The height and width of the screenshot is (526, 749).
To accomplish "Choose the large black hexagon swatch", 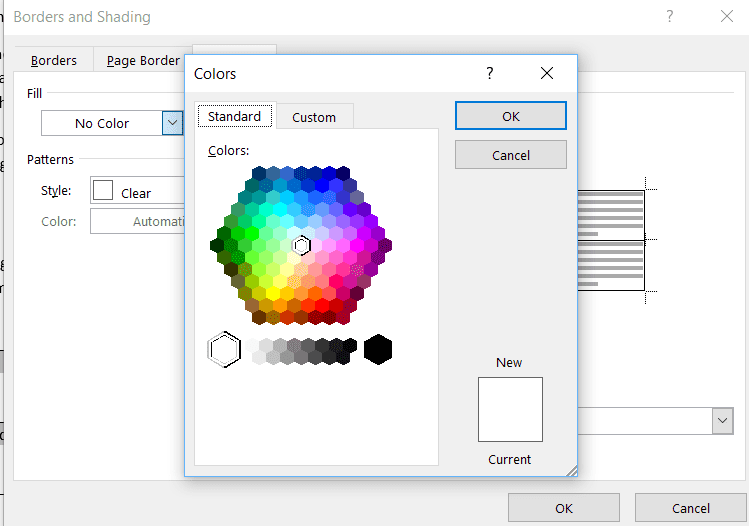I will point(378,349).
